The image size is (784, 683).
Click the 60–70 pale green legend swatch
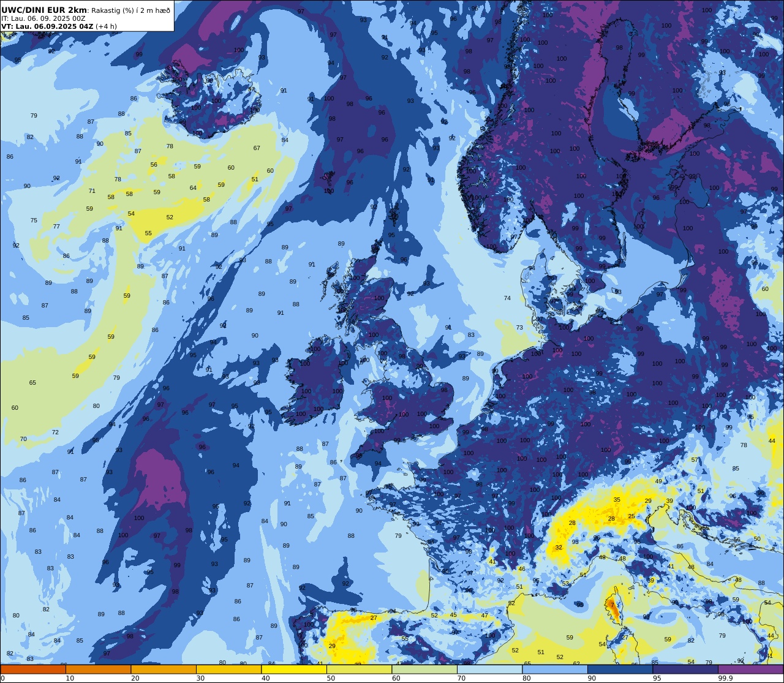(x=424, y=669)
